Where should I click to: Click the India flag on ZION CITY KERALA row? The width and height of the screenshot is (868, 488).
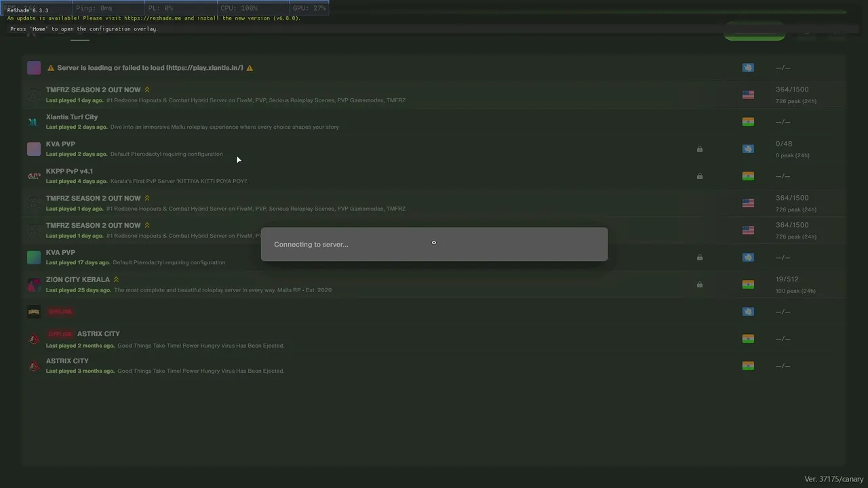tap(748, 285)
